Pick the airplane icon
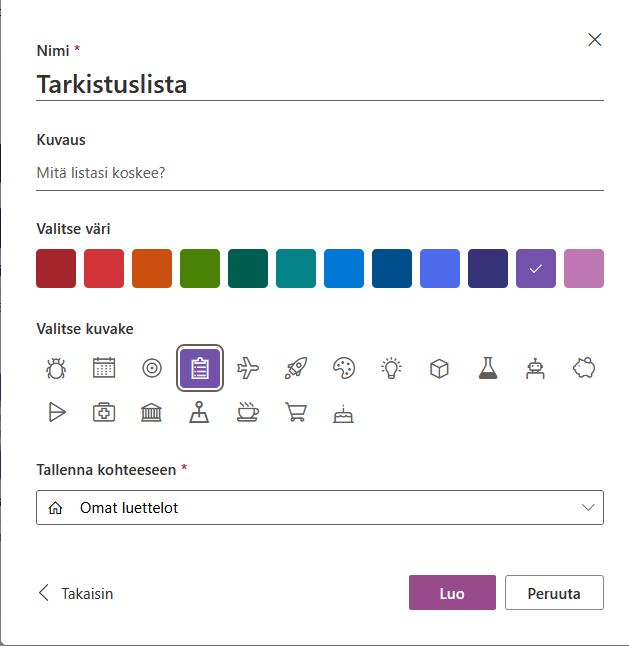Image resolution: width=629 pixels, height=646 pixels. coord(248,369)
